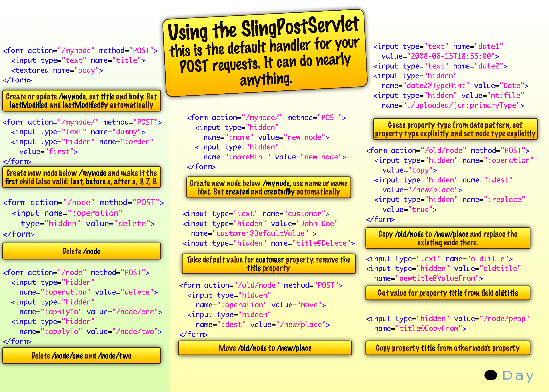The image size is (549, 392).
Task: Click the 'Delete /node' yellow label
Action: [82, 251]
